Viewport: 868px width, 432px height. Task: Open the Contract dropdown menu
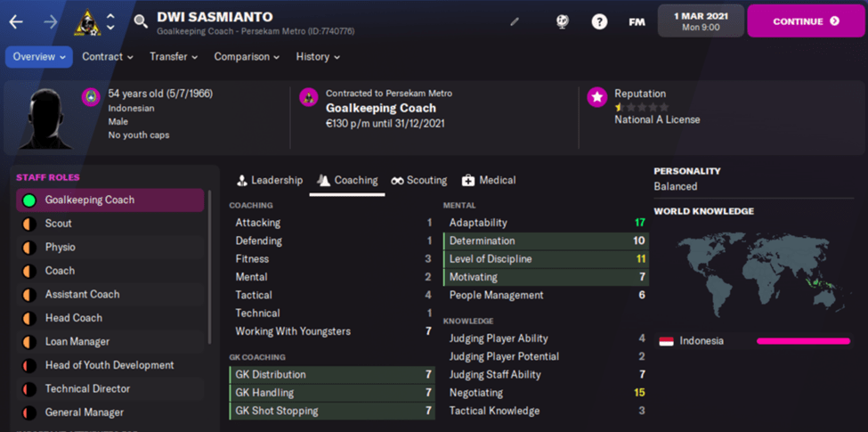(108, 57)
